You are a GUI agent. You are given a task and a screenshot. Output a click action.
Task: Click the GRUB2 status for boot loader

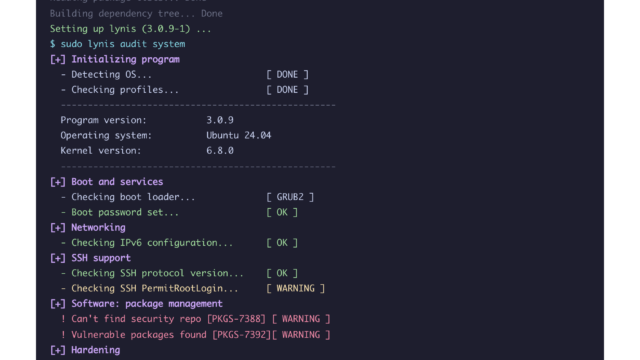coord(290,197)
